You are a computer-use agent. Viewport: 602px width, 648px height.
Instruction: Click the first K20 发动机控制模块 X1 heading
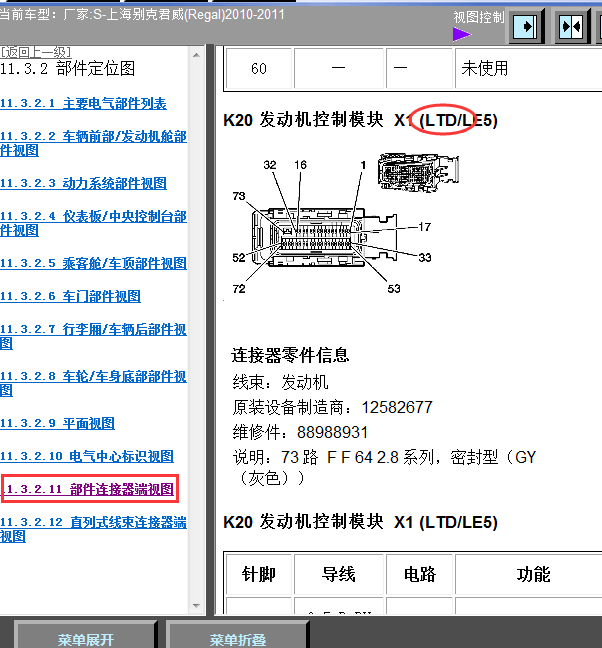(360, 120)
